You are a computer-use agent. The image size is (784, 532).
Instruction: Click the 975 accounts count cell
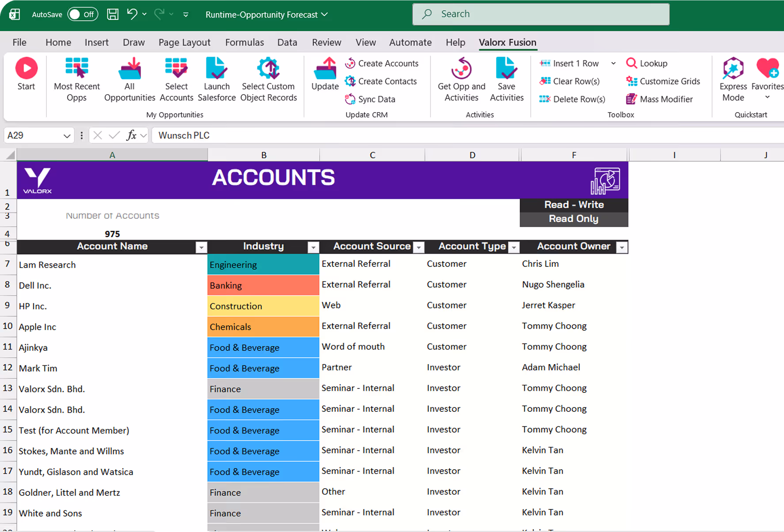click(112, 234)
